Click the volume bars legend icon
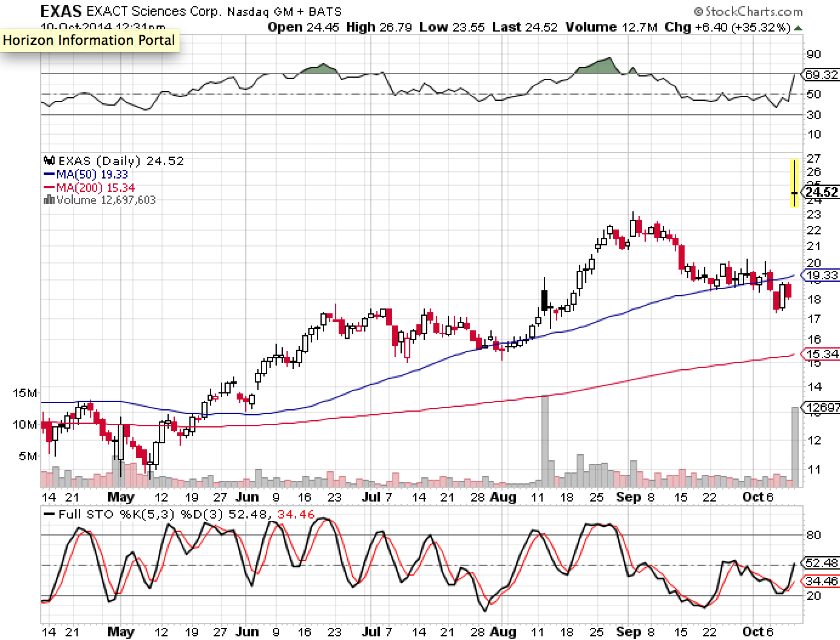 point(49,200)
